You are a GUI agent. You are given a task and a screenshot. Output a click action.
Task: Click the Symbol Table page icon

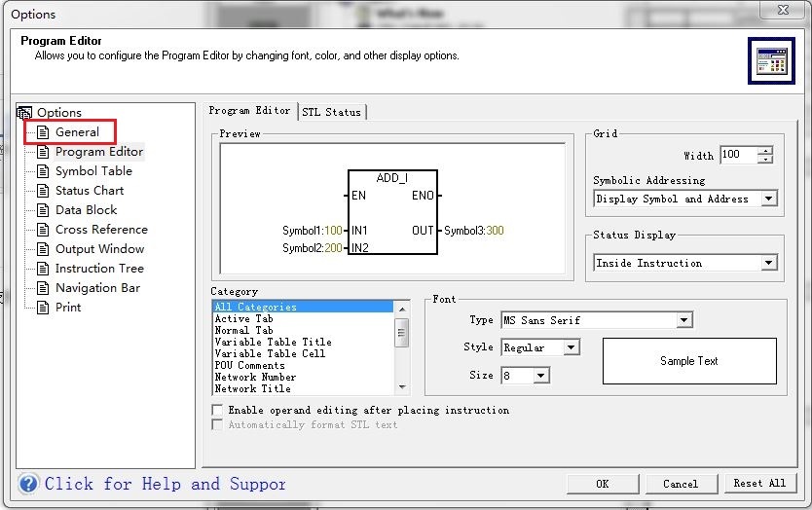43,171
